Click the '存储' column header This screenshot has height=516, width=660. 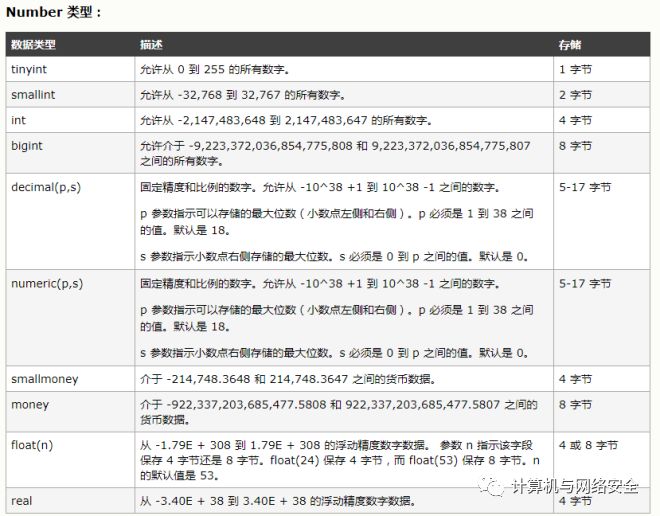(570, 45)
